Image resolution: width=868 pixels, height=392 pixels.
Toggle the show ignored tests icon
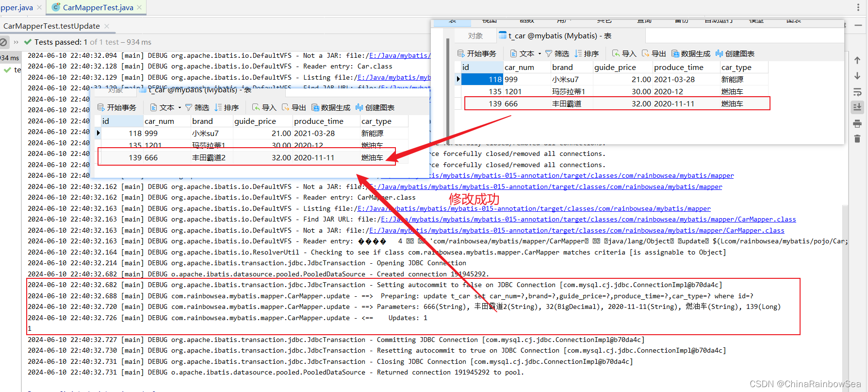click(x=3, y=42)
